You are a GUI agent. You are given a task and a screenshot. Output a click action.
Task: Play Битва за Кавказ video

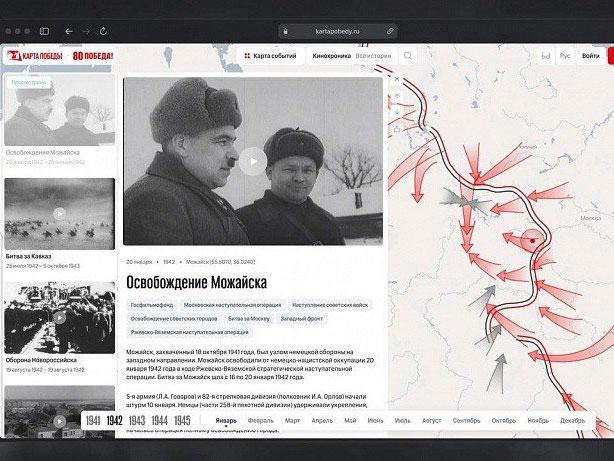60,213
